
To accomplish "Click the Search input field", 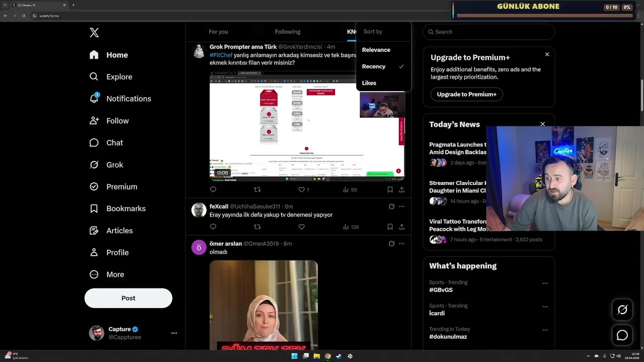I will point(489,32).
